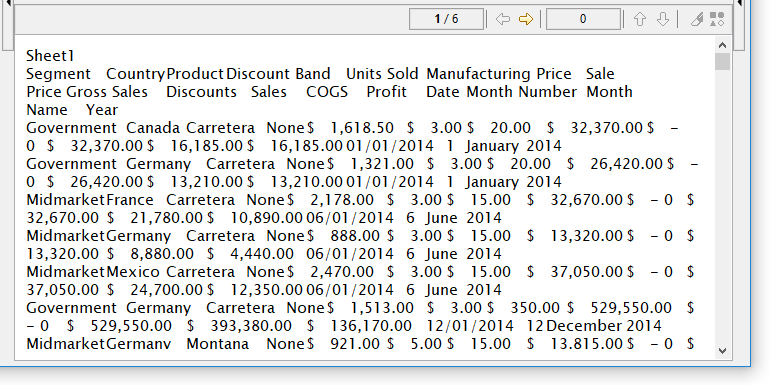Open the shapes icon in toolbar
Screen dimensions: 770x385
pyautogui.click(x=717, y=19)
